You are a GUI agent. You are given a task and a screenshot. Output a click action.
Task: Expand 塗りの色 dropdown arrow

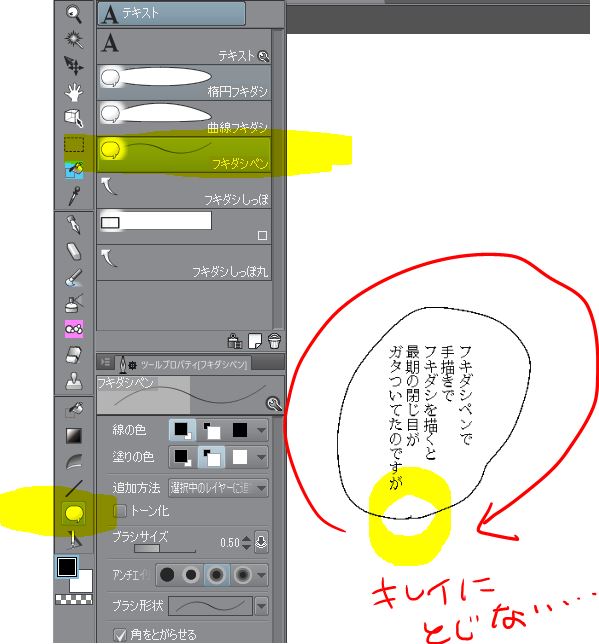click(x=261, y=458)
